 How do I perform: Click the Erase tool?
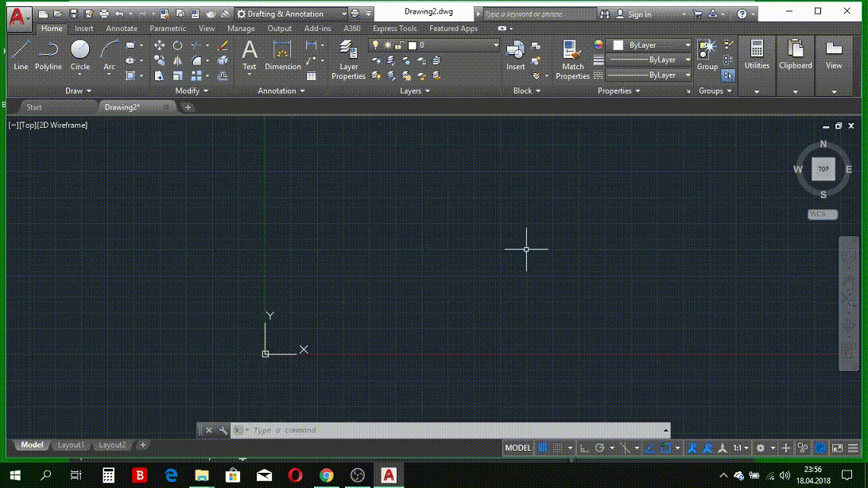223,45
